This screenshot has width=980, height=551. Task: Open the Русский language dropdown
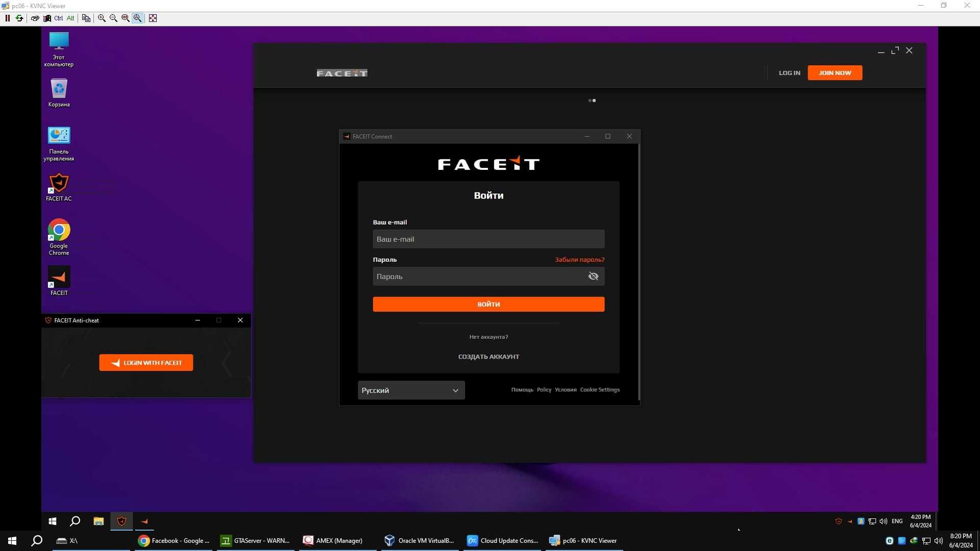click(x=411, y=390)
